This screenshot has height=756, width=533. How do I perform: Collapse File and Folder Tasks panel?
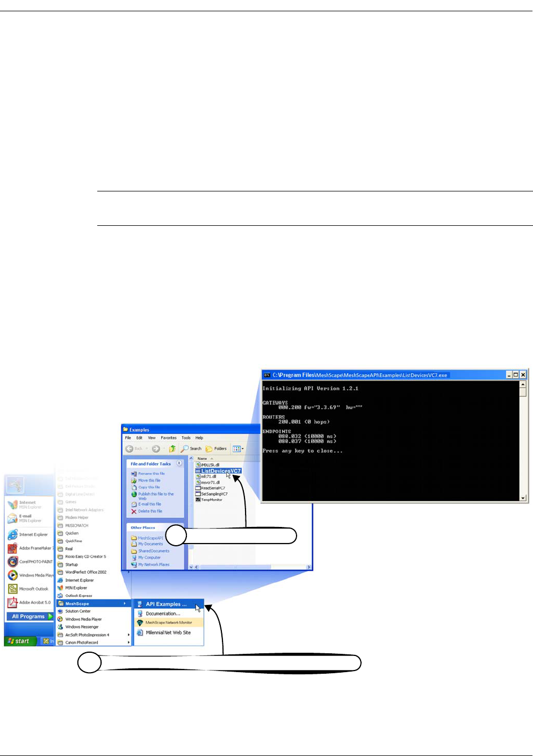pyautogui.click(x=179, y=463)
